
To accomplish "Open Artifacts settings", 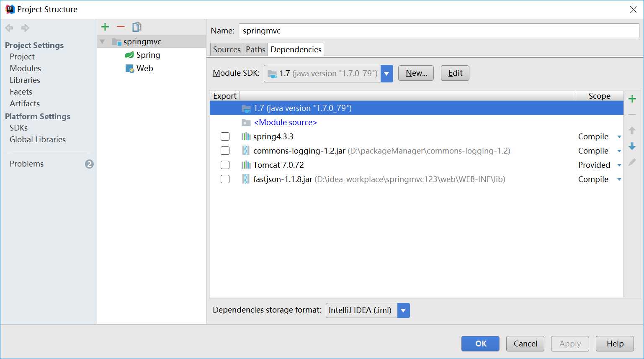I will click(x=25, y=103).
